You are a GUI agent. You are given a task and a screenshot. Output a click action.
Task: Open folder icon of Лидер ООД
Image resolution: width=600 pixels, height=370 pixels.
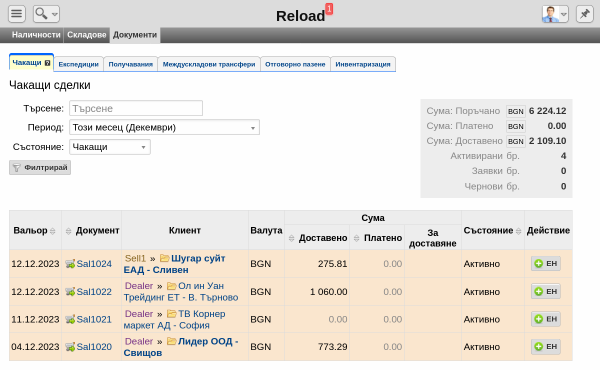click(171, 341)
